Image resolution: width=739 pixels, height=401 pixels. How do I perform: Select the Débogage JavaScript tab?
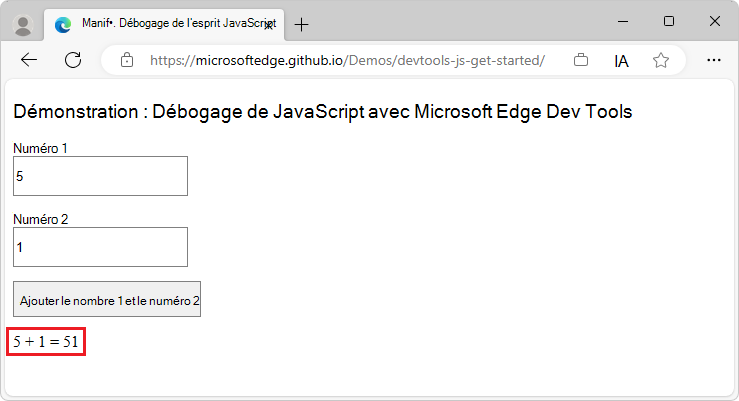(x=164, y=25)
